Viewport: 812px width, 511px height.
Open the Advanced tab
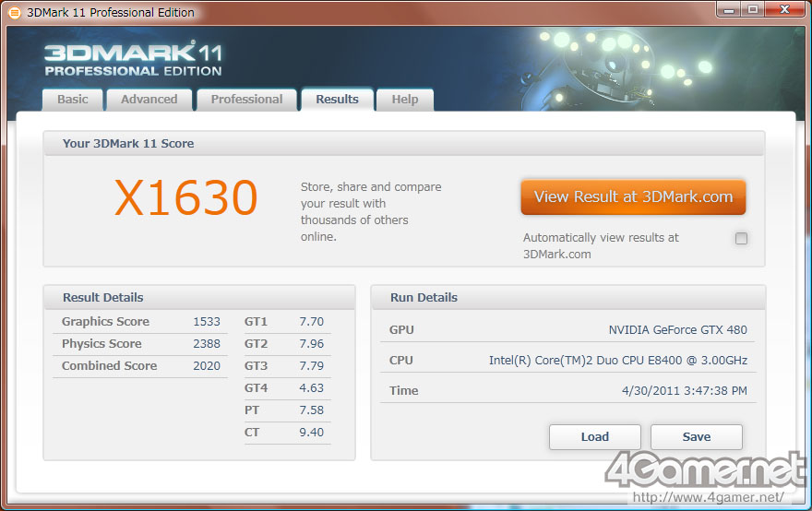(x=149, y=100)
